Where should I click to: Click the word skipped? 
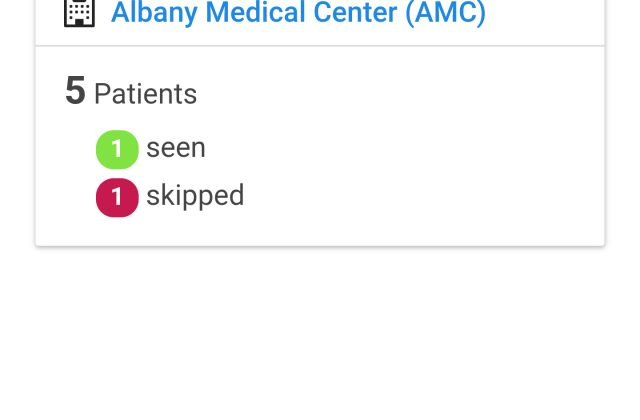pyautogui.click(x=195, y=196)
